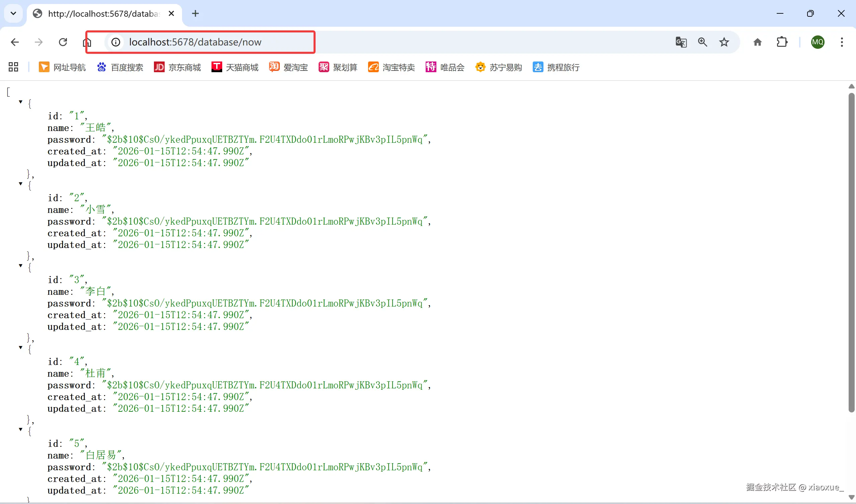Open the zoom magnifier icon
The width and height of the screenshot is (856, 504).
click(x=702, y=42)
